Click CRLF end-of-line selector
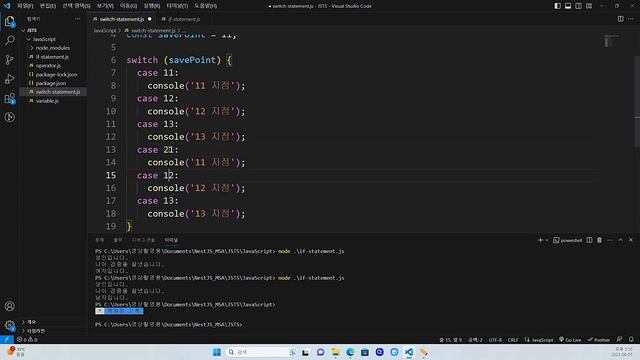This screenshot has width=640, height=360. tap(513, 340)
